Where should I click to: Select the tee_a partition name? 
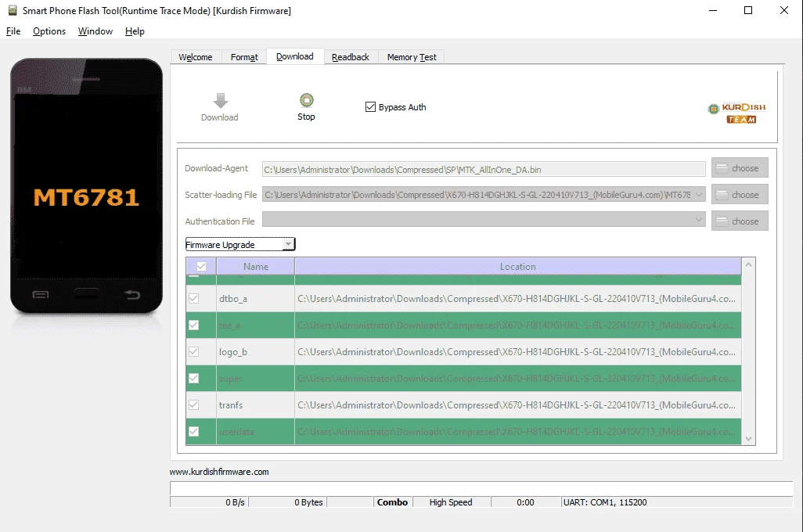229,325
